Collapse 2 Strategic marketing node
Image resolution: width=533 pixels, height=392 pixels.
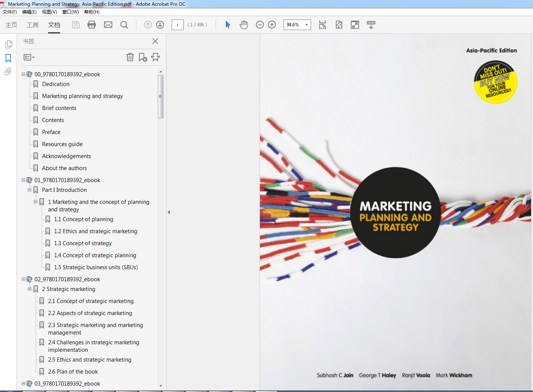pos(30,289)
